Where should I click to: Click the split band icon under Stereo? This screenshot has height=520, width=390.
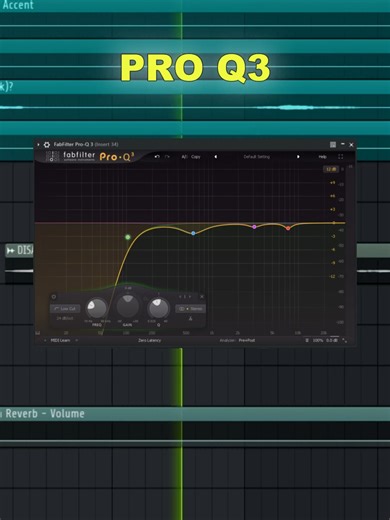point(190,319)
